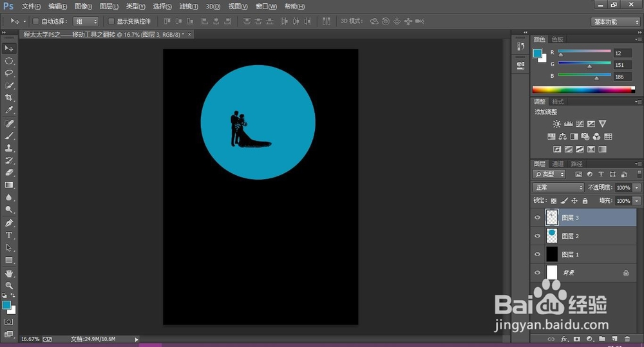
Task: Click the R channel slider
Action: click(584, 52)
